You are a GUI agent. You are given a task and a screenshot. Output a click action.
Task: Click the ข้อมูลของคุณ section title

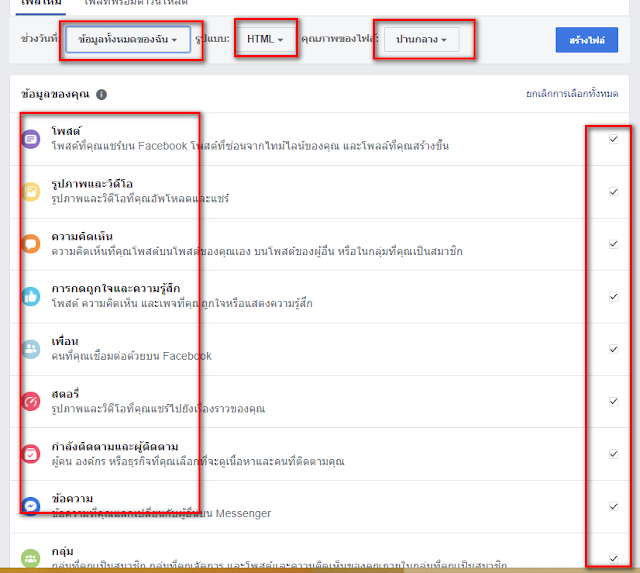point(55,94)
